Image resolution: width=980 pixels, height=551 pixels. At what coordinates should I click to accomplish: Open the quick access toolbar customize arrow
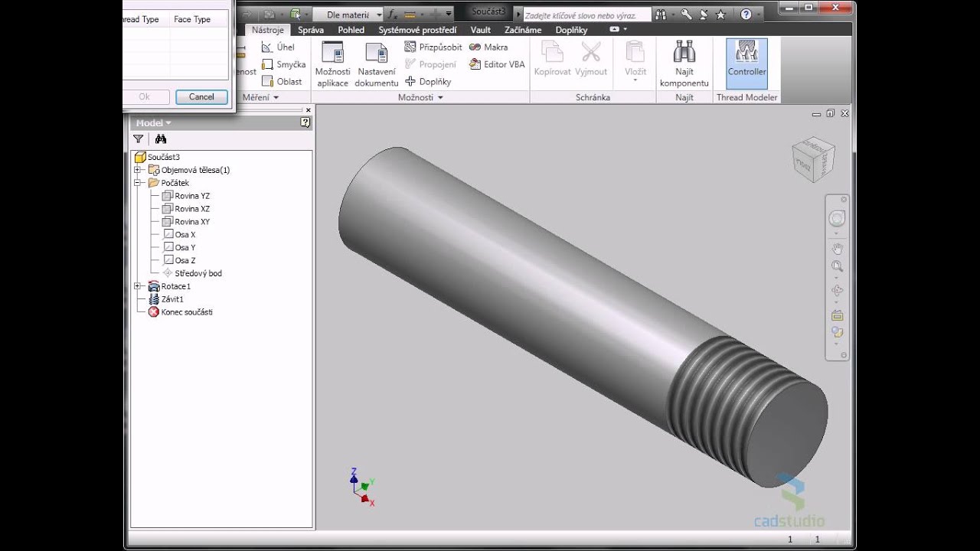click(449, 14)
